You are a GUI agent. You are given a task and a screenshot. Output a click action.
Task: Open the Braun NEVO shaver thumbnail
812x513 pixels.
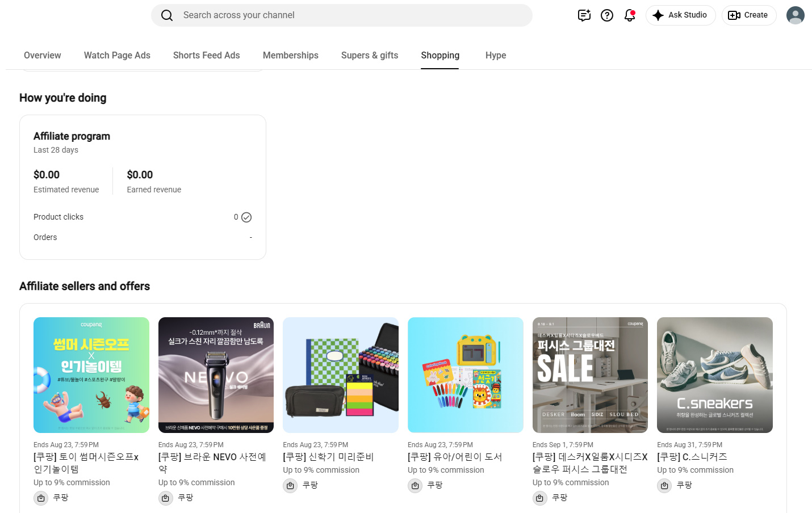click(x=216, y=375)
